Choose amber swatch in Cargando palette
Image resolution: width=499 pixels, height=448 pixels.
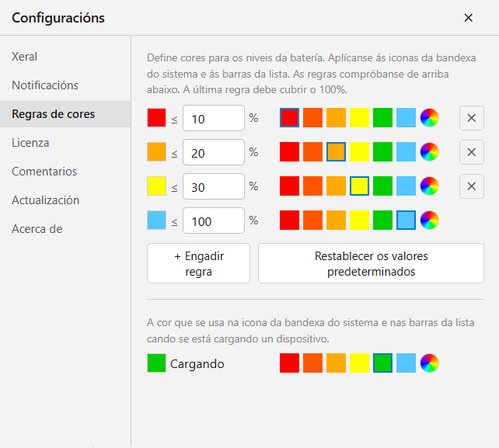(336, 363)
